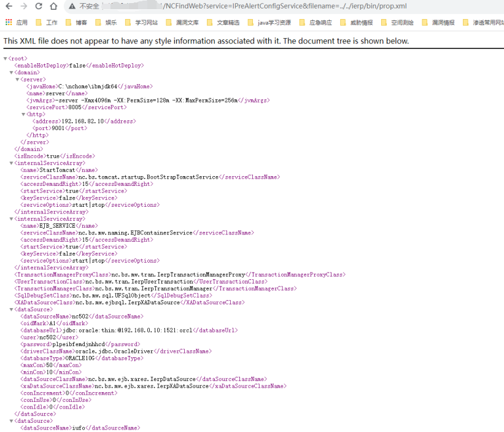This screenshot has height=432, width=504.
Task: Collapse the root XML node
Action: point(6,58)
